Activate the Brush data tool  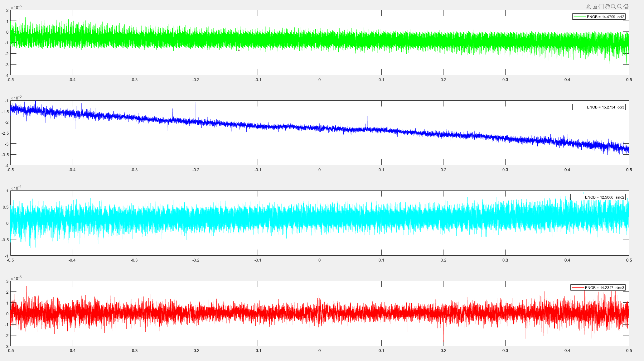tap(595, 7)
